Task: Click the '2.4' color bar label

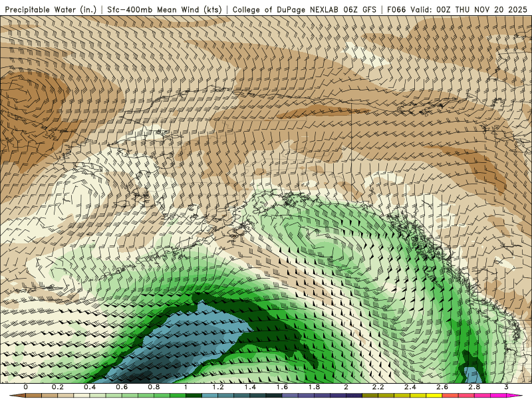Action: 410,387
